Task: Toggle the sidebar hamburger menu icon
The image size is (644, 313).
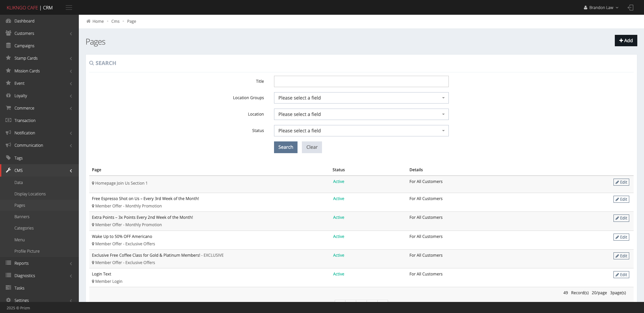Action: (69, 7)
